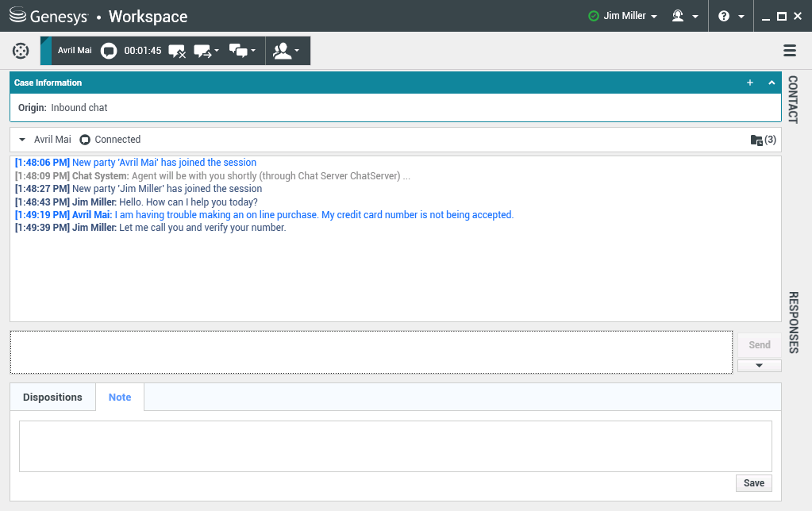Open the RESPONSES side panel

(x=792, y=321)
